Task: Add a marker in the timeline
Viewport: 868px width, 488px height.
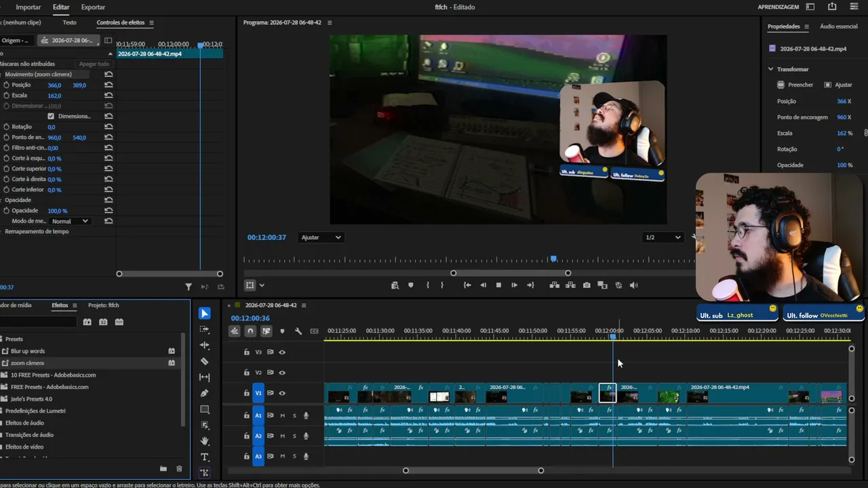Action: coord(282,331)
